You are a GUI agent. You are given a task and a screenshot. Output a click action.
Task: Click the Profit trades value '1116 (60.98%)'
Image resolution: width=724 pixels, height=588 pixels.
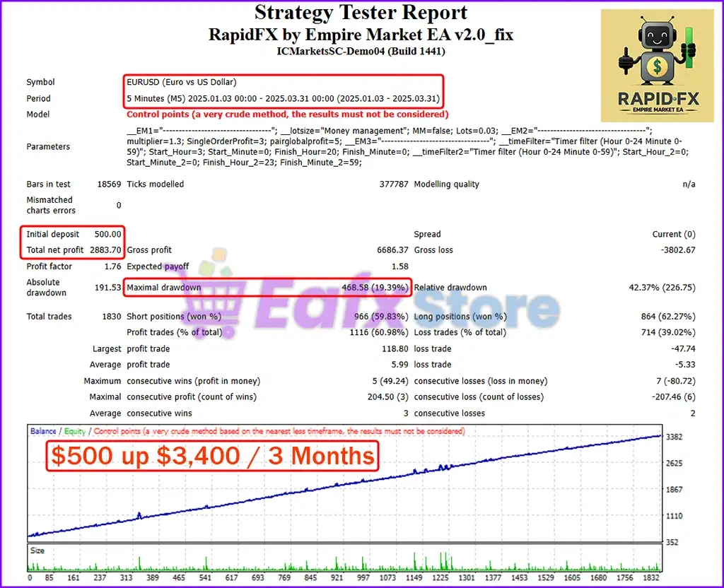[x=379, y=332]
